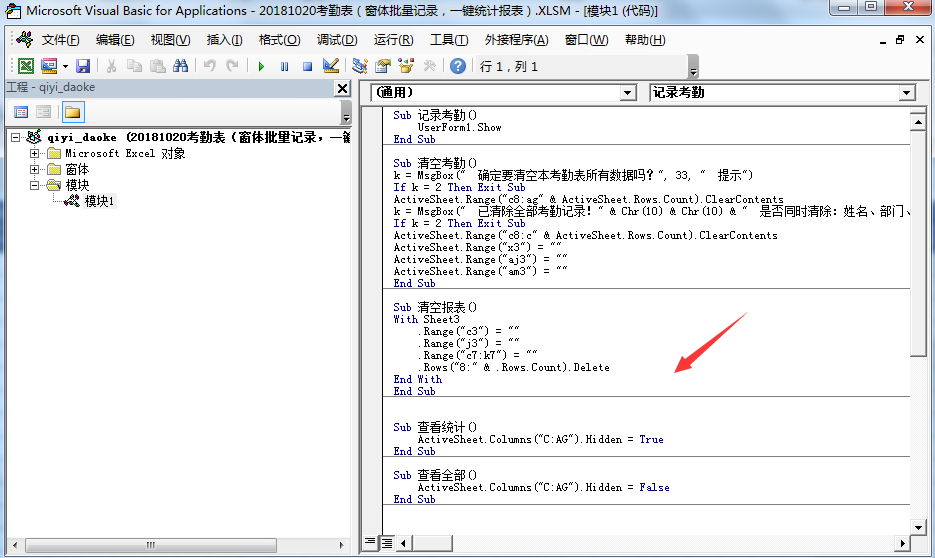Click the 'End With' code line
This screenshot has height=558, width=935.
click(x=417, y=380)
